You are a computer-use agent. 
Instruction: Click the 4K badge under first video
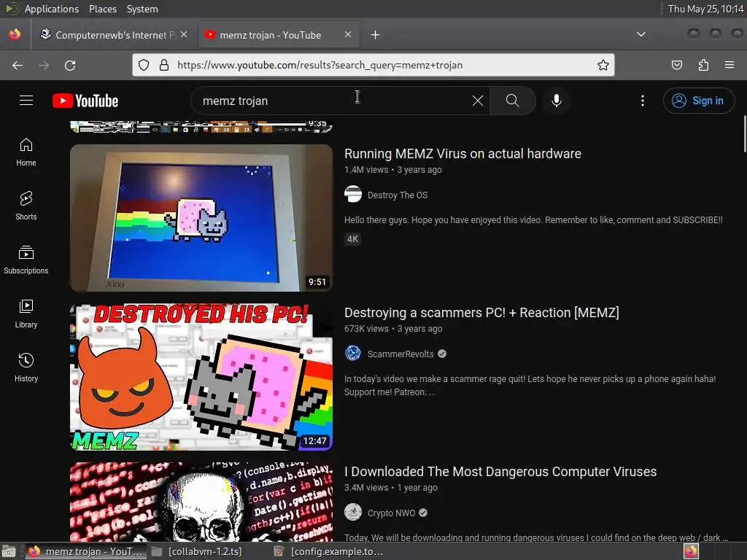point(352,239)
